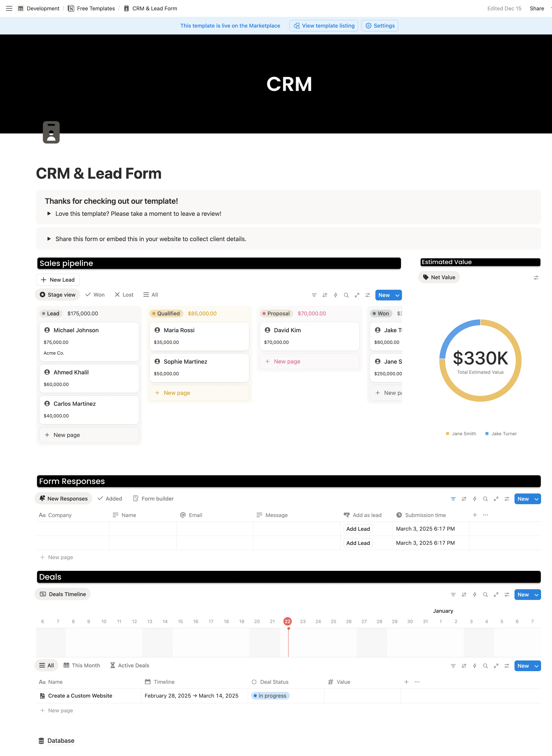Click expand full-page icon in Sales pipeline
The height and width of the screenshot is (756, 552).
tap(357, 295)
